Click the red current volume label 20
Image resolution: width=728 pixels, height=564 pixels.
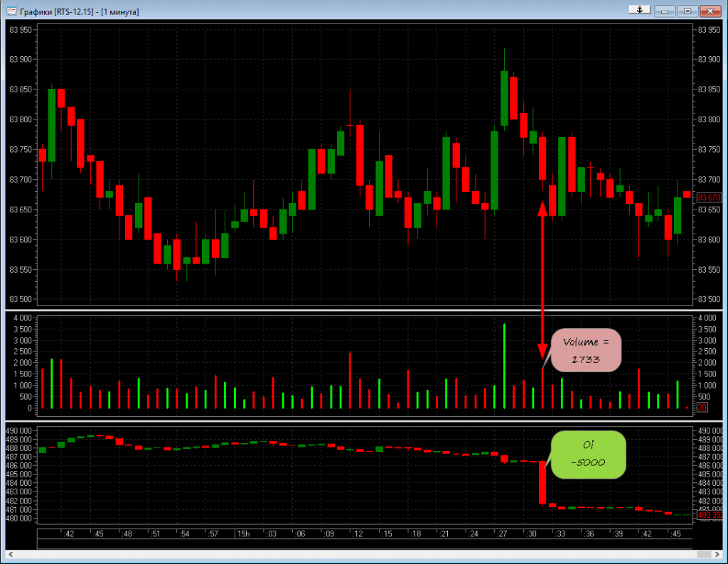pos(702,408)
